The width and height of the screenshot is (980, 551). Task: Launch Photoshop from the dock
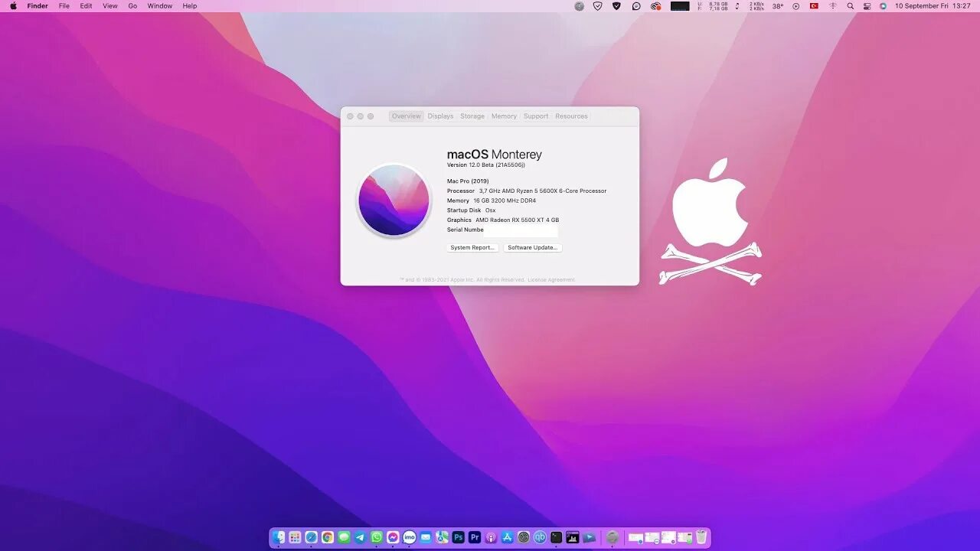[x=459, y=537]
